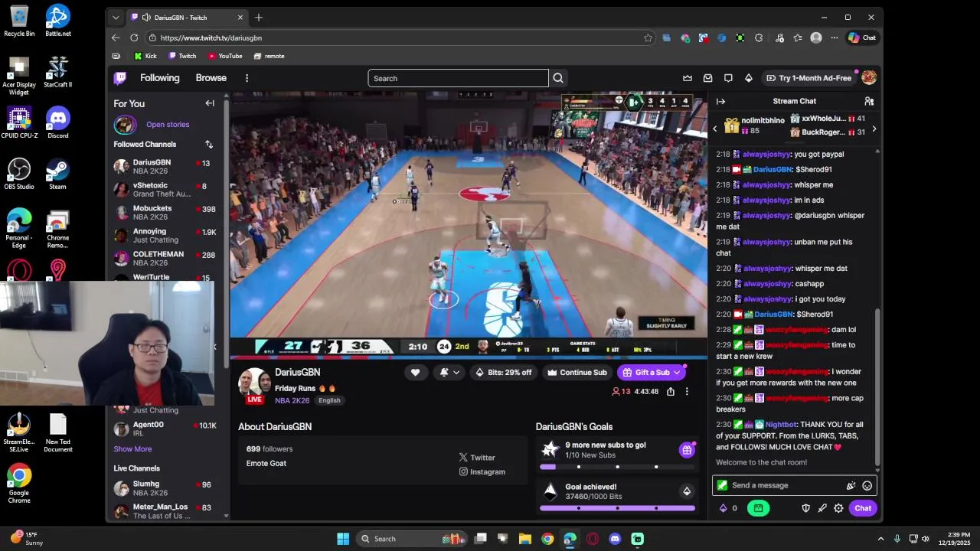Image resolution: width=980 pixels, height=551 pixels.
Task: Click the sword moderator icon below chat
Action: 822,508
